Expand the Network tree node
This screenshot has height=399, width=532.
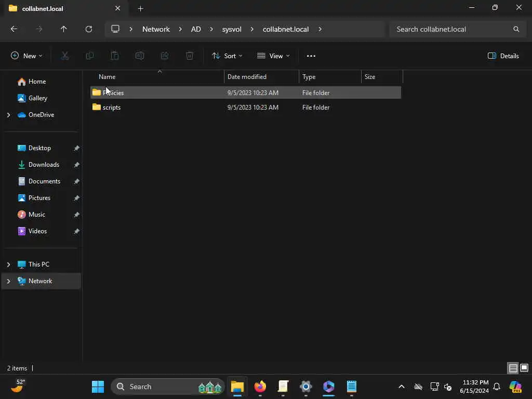[x=9, y=281]
